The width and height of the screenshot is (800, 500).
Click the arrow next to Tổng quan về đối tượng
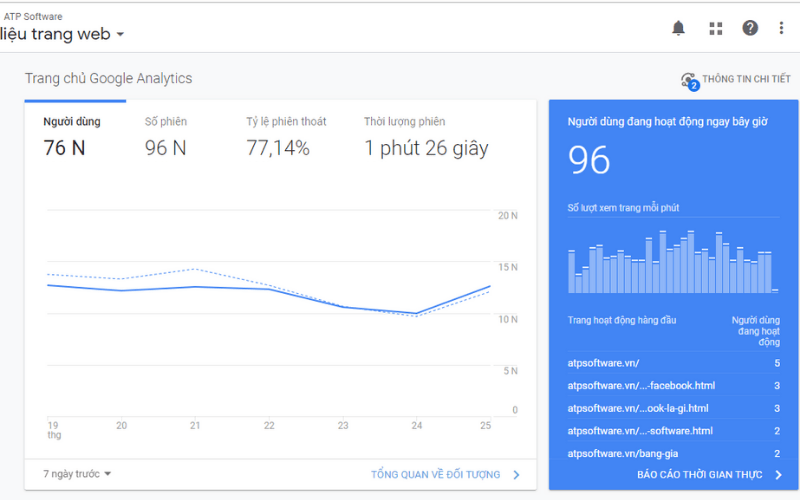click(x=516, y=474)
